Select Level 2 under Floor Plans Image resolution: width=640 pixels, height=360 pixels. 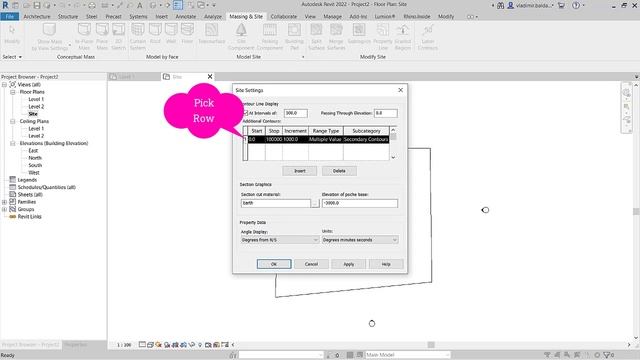pos(36,107)
